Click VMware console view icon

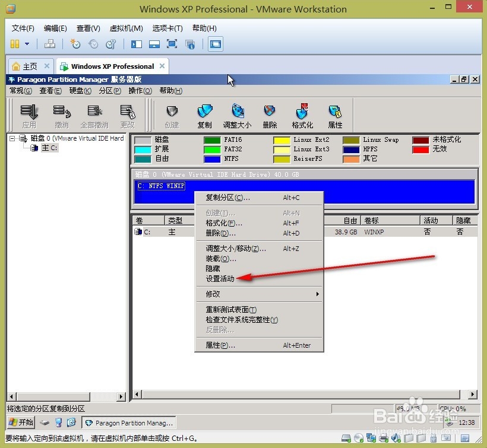[216, 44]
